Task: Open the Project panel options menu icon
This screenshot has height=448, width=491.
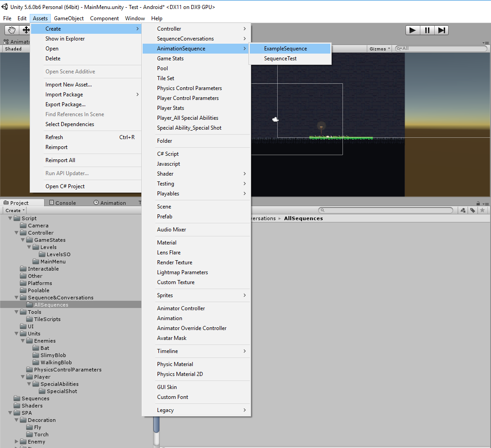Action: 486,203
